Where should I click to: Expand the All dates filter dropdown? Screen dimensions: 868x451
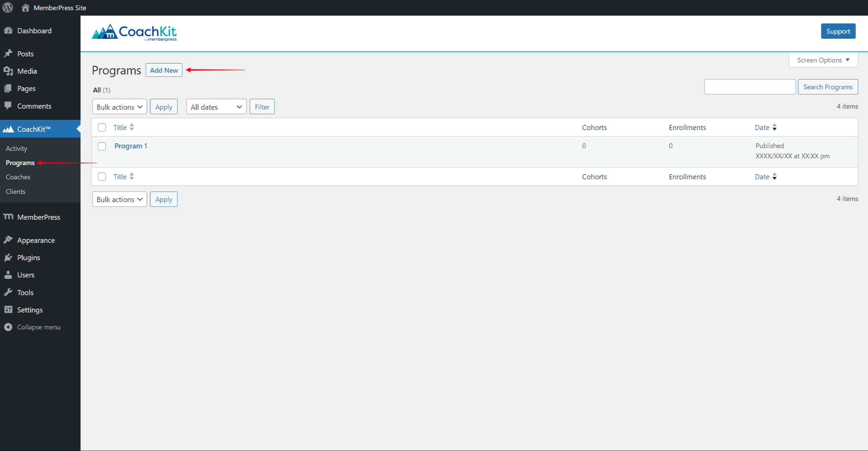pos(215,107)
